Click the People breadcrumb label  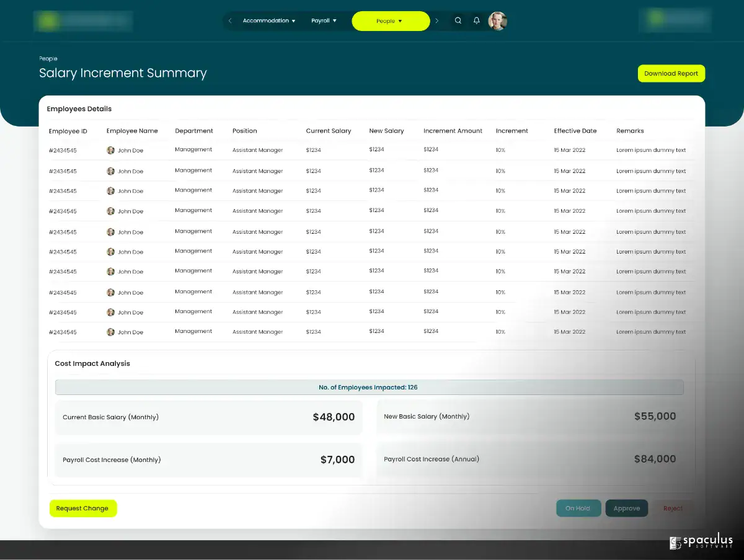[x=48, y=59]
